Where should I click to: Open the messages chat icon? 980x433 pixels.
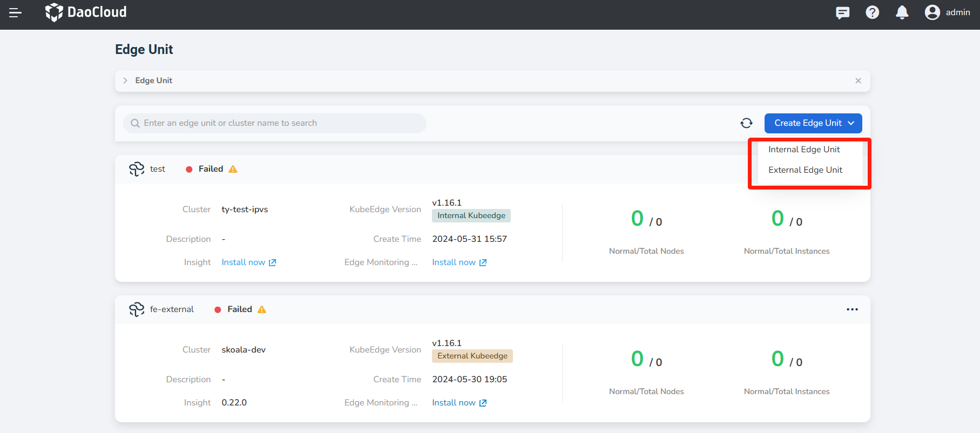point(842,12)
